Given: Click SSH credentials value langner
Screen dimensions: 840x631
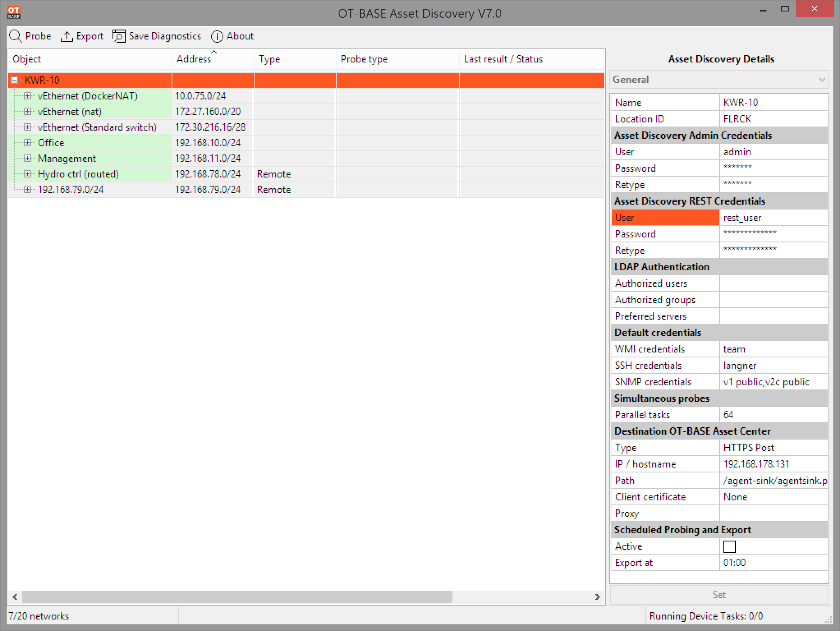Looking at the screenshot, I should pyautogui.click(x=773, y=365).
